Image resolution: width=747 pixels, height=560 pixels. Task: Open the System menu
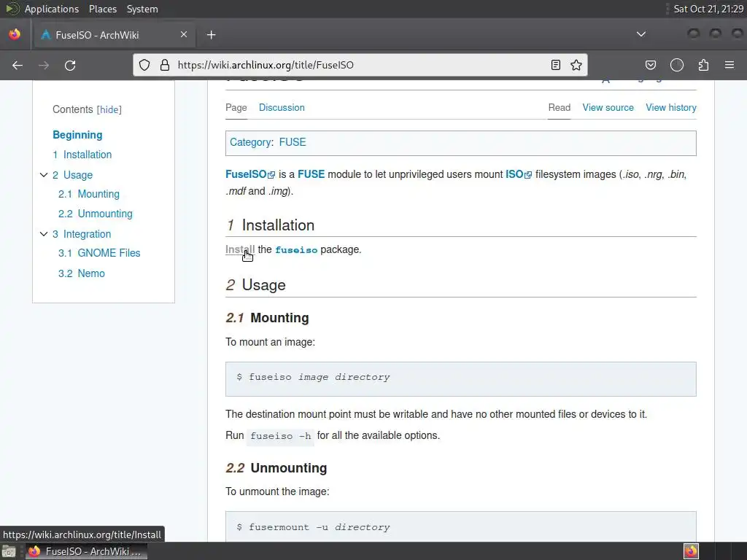click(x=142, y=9)
